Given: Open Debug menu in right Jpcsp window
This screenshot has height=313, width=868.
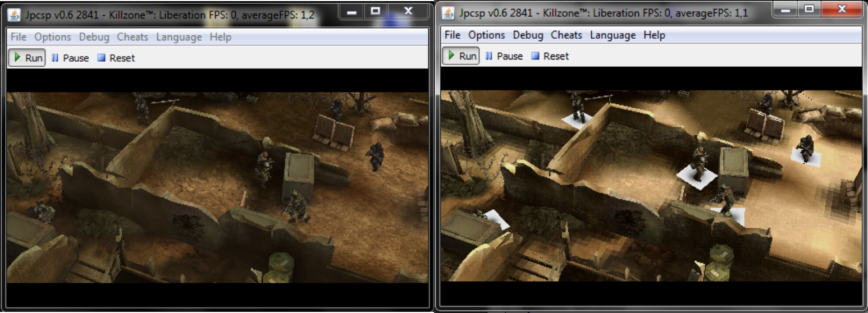Looking at the screenshot, I should tap(528, 35).
